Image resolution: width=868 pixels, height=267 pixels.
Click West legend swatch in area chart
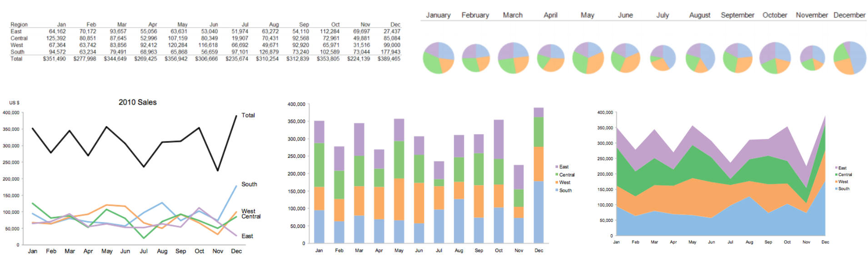click(836, 181)
